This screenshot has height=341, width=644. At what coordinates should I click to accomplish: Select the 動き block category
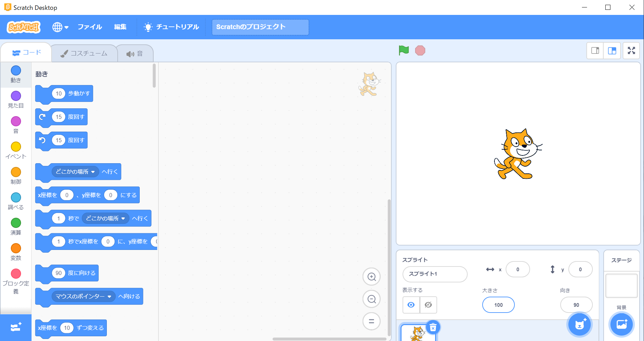pyautogui.click(x=16, y=74)
